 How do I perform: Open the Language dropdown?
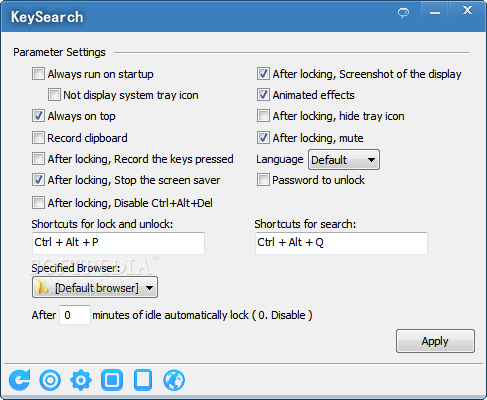[344, 160]
